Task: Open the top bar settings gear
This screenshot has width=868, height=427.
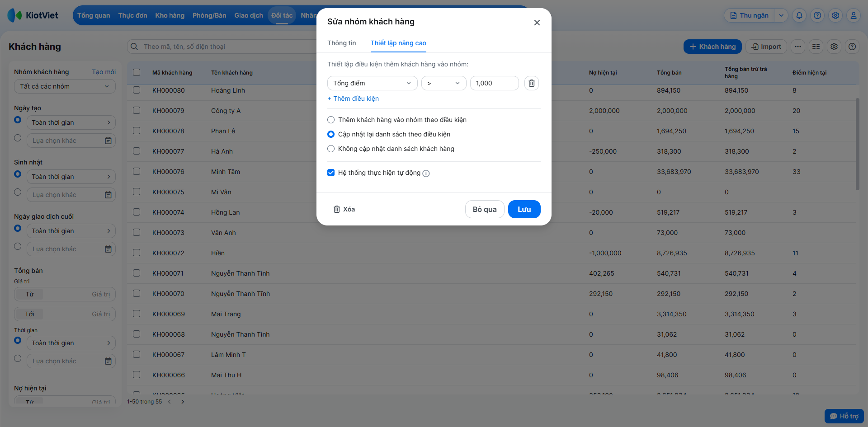Action: [835, 15]
